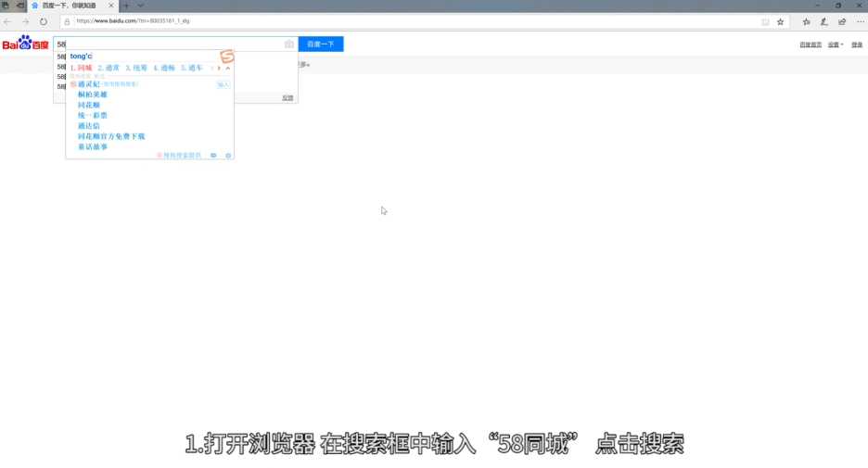
Task: Click the blue 百度一下 search button
Action: (321, 44)
